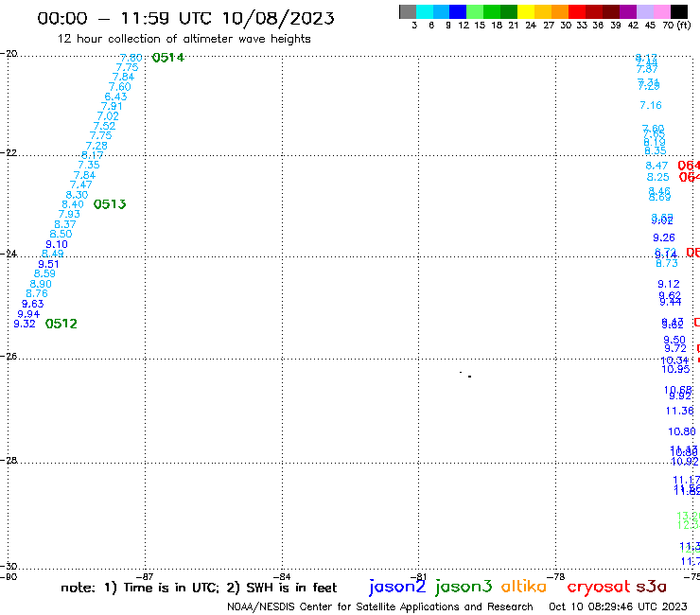Click the wave height value '7.60'
This screenshot has width=700, height=615.
pyautogui.click(x=119, y=87)
